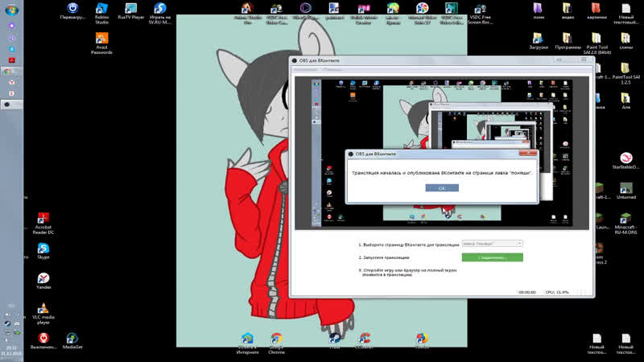Close the OBS для ВКонтакте message dialog
Screen dimensions: 644x362
point(528,153)
